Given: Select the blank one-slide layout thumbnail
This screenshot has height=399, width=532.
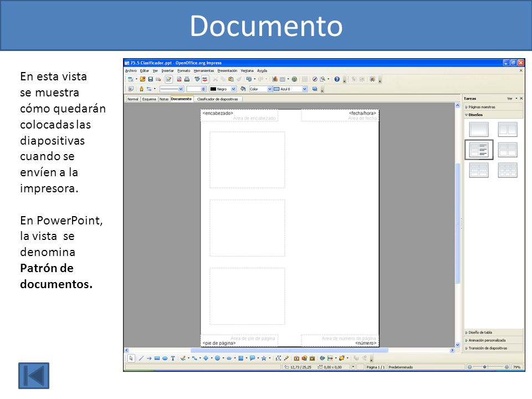Looking at the screenshot, I should click(479, 129).
